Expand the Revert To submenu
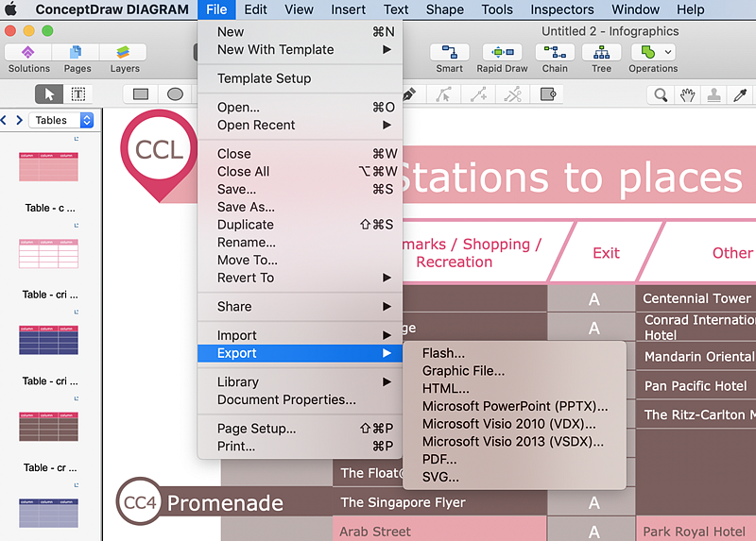The image size is (756, 541). (x=300, y=278)
